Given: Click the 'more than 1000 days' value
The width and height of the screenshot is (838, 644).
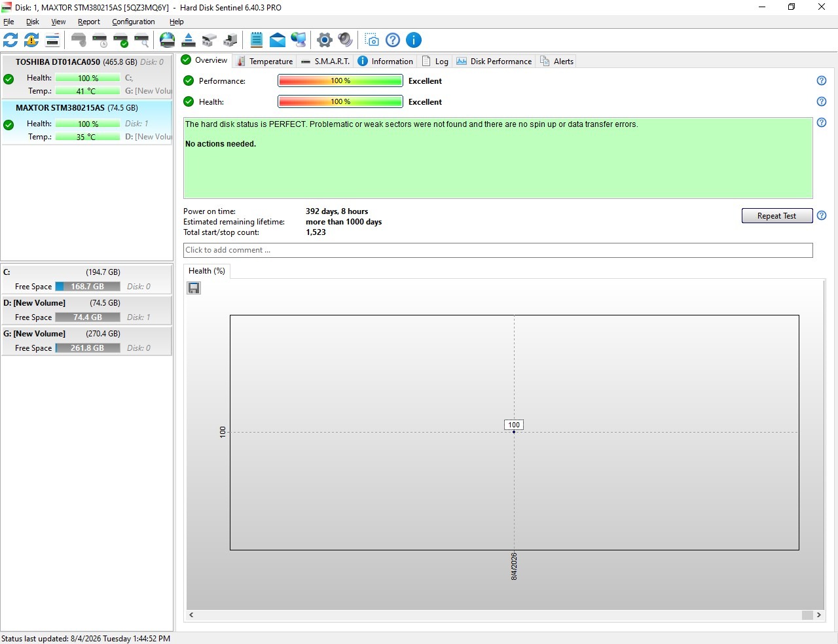Looking at the screenshot, I should 344,222.
